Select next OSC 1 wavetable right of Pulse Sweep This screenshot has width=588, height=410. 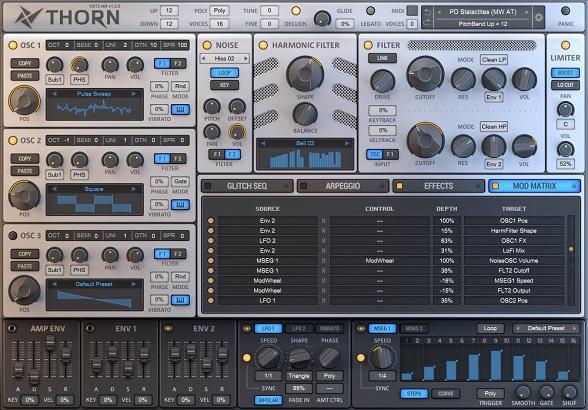tap(134, 94)
